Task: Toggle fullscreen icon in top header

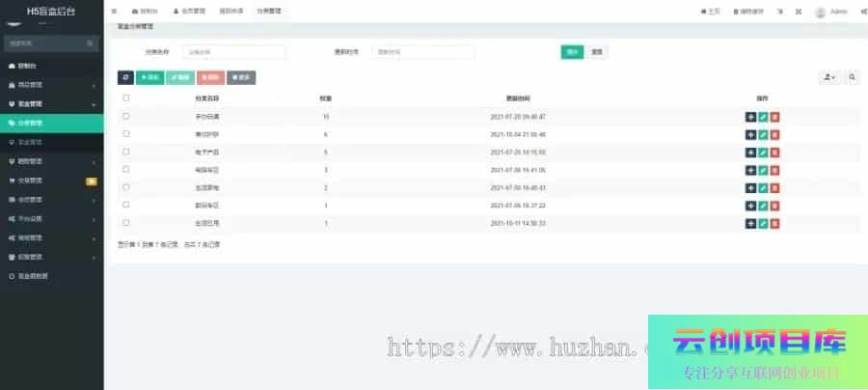Action: (799, 12)
